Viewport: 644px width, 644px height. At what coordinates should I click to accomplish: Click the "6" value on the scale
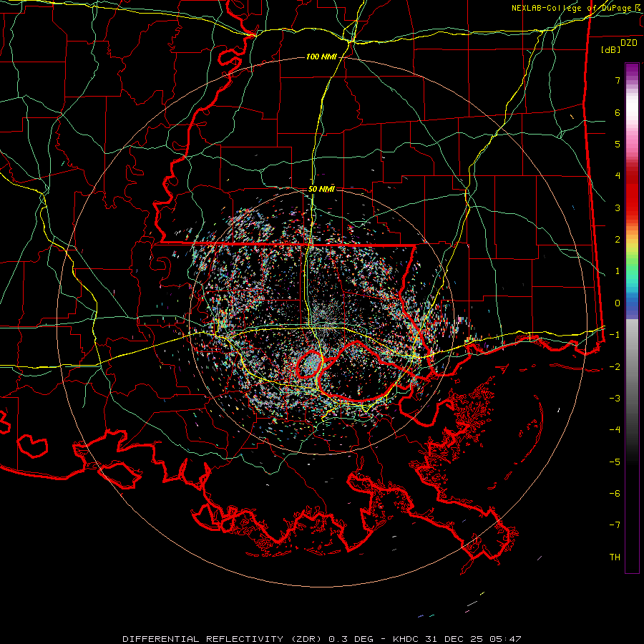coord(618,112)
